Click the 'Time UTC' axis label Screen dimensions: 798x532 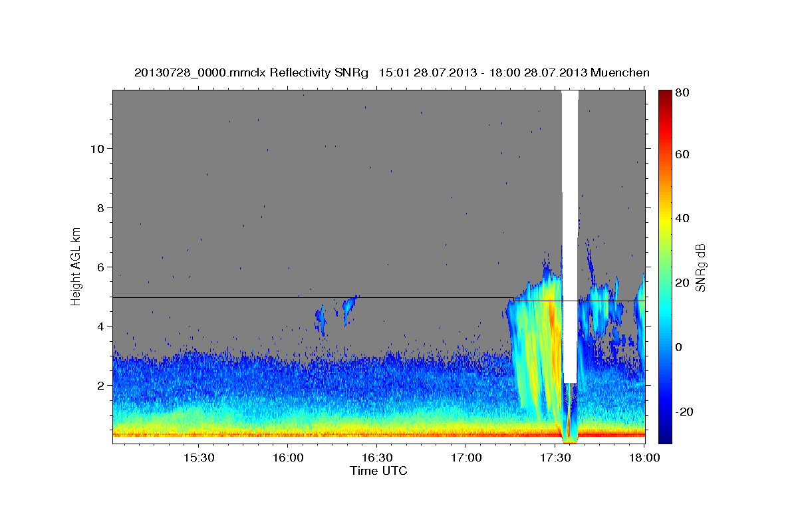point(378,471)
